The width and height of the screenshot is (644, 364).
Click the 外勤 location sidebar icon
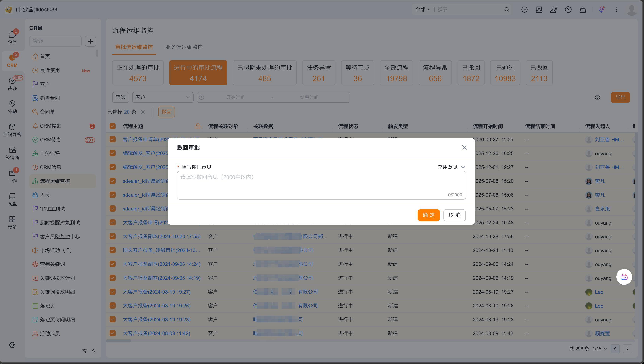tap(12, 107)
